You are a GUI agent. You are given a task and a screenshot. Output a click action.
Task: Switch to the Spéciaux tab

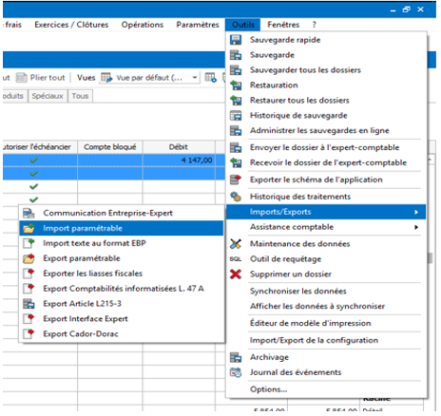(x=48, y=96)
